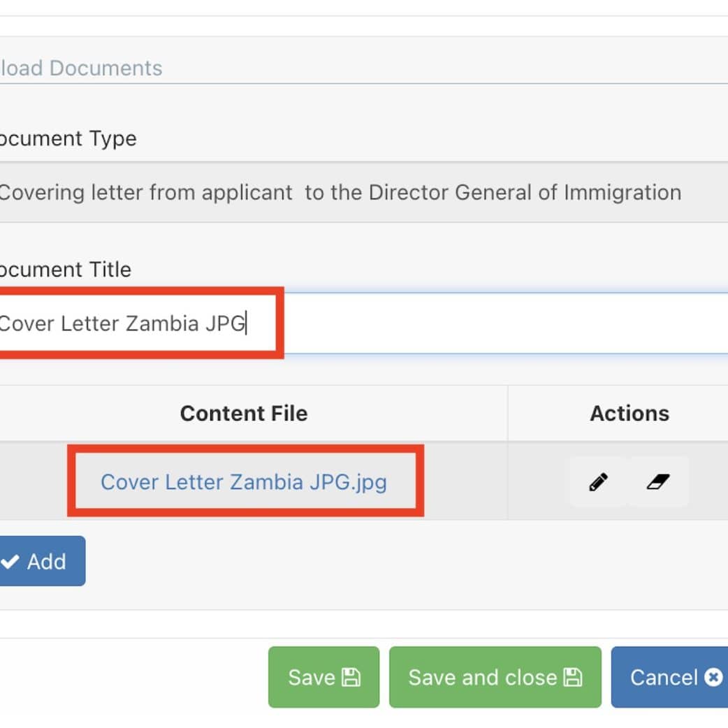Click the checkmark icon on Add button
Image resolution: width=728 pixels, height=728 pixels.
[10, 562]
